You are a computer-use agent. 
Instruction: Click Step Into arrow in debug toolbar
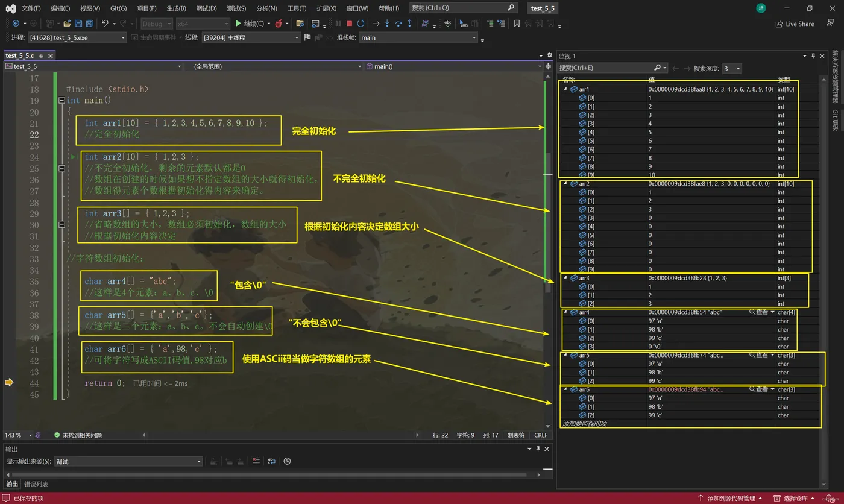coord(388,24)
